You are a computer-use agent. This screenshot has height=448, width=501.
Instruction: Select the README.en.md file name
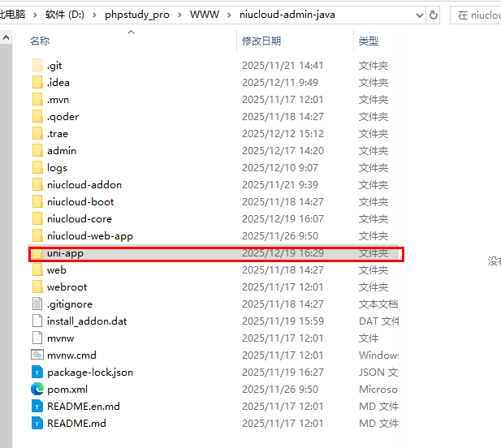click(x=83, y=407)
